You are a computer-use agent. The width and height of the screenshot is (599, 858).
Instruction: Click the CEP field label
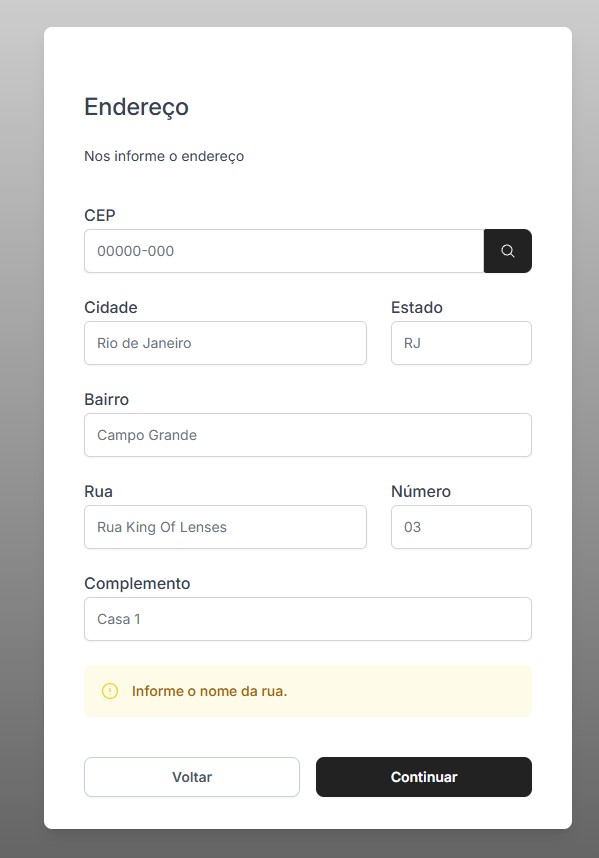tap(99, 215)
